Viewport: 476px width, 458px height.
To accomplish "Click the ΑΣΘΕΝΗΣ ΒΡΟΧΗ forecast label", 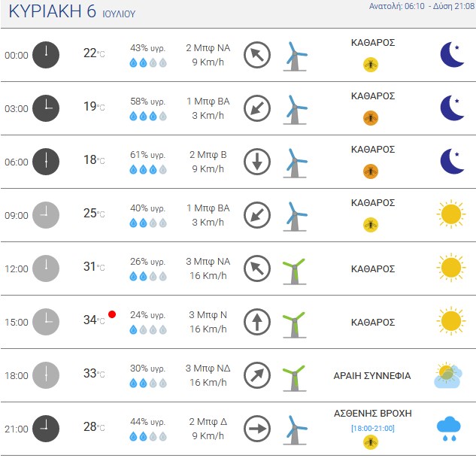I will pyautogui.click(x=373, y=414).
